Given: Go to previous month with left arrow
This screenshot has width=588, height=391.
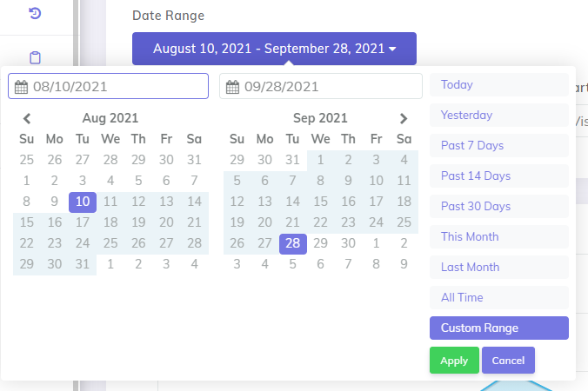Looking at the screenshot, I should (27, 118).
